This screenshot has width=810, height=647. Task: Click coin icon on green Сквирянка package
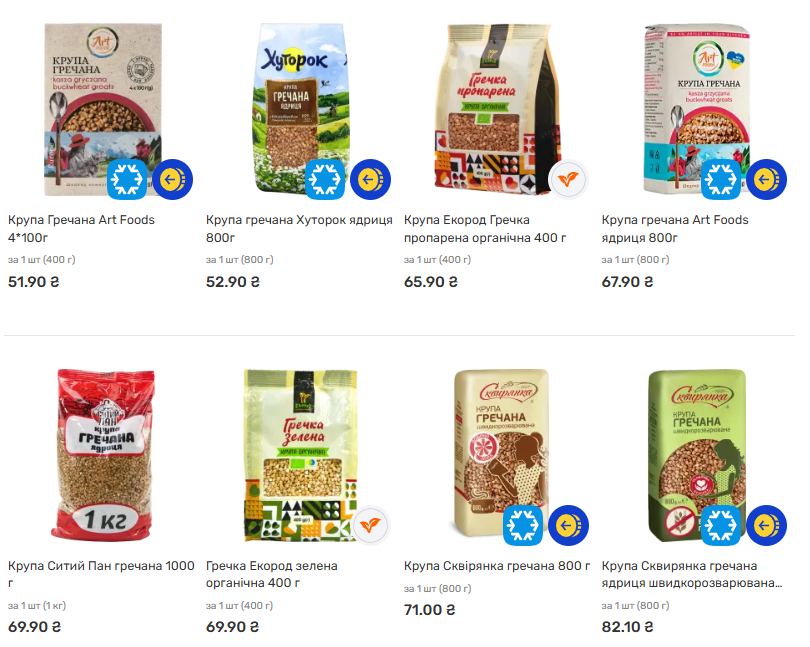pyautogui.click(x=767, y=525)
